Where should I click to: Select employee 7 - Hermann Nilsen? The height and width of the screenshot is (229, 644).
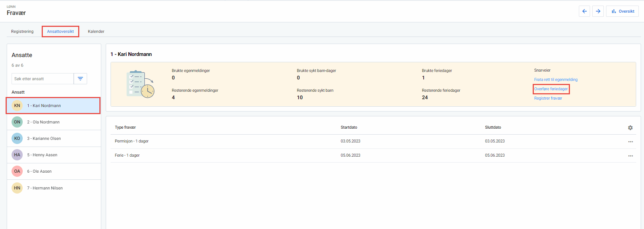45,188
